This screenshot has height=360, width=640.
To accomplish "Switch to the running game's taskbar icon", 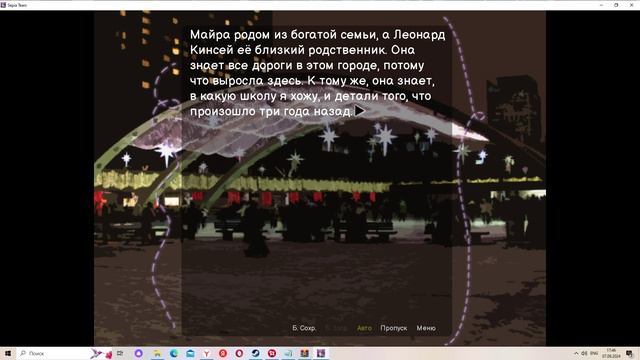I will click(x=321, y=353).
